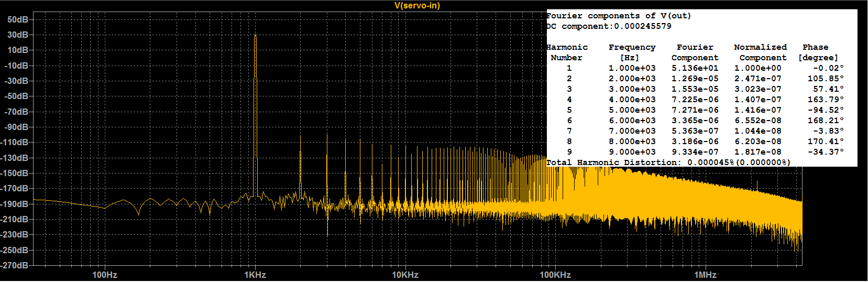This screenshot has height=282, width=868.
Task: Click the 100KHz horizontal axis label
Action: [x=555, y=275]
